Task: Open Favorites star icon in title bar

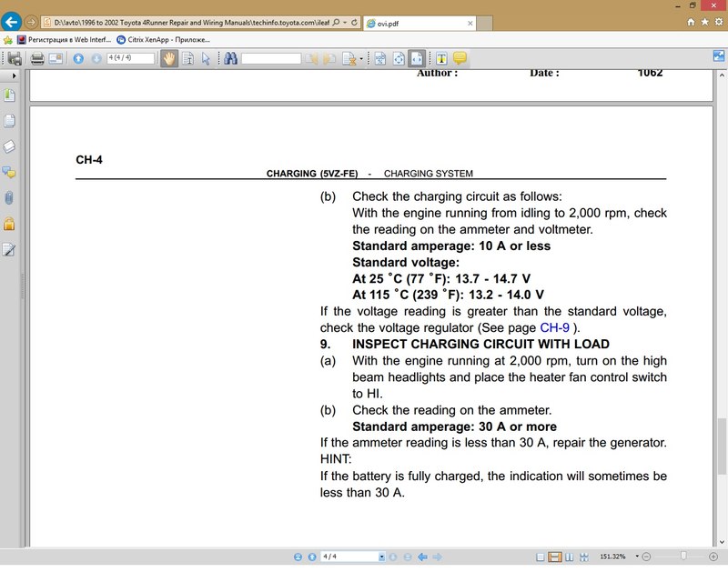Action: (704, 22)
